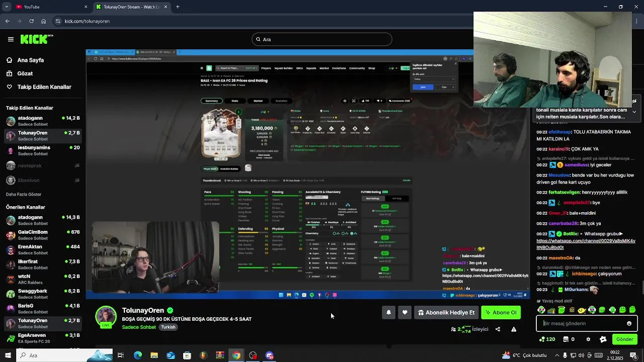This screenshot has width=644, height=362.
Task: Open GalaCimBom recommended channel
Action: [42, 235]
